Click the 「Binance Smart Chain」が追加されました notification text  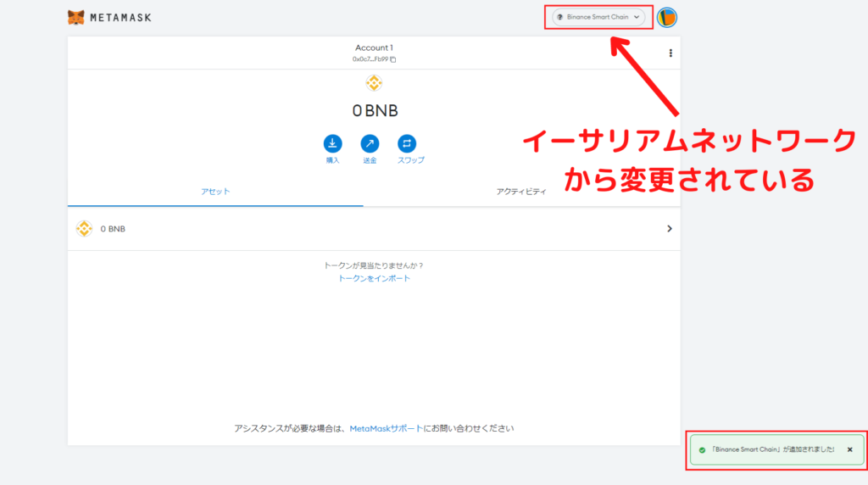tap(772, 449)
